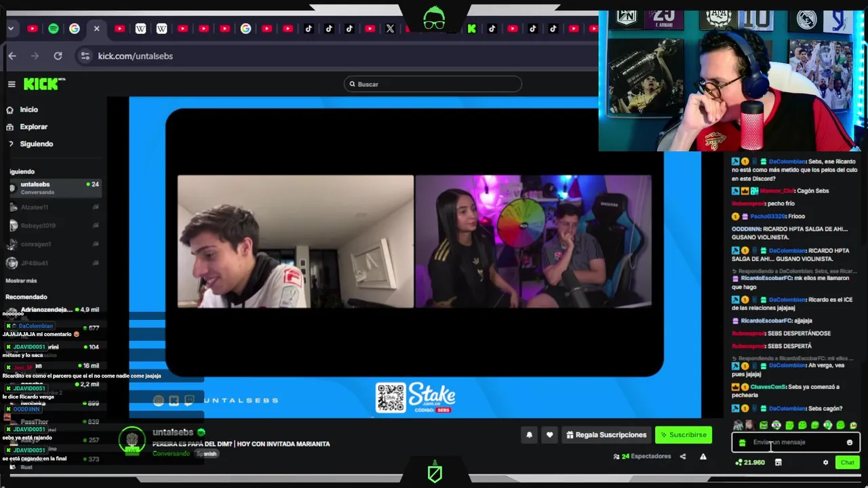Click the untalsebs streamer avatar
Screen dimensions: 868x488
pos(132,441)
